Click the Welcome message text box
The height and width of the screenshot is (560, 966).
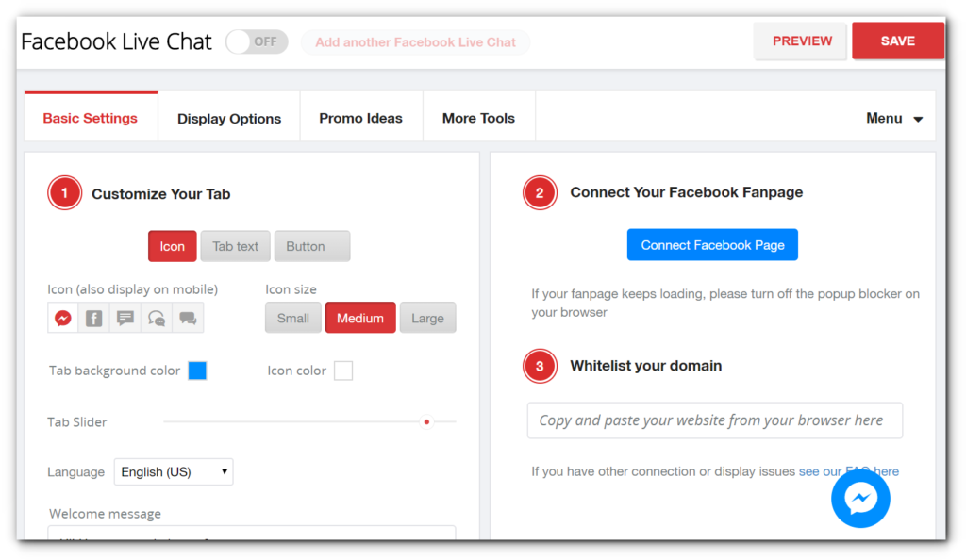[x=252, y=533]
